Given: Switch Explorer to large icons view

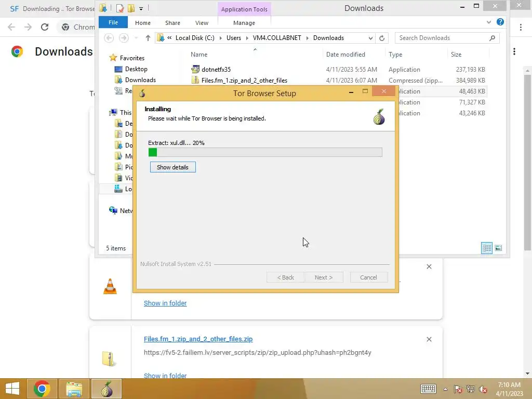Looking at the screenshot, I should tap(498, 248).
